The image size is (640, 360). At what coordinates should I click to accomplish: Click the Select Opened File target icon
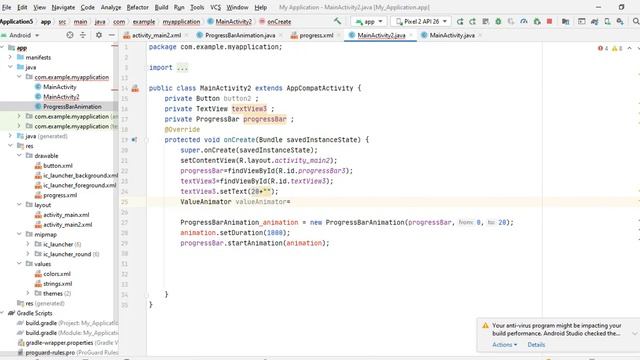[x=70, y=35]
